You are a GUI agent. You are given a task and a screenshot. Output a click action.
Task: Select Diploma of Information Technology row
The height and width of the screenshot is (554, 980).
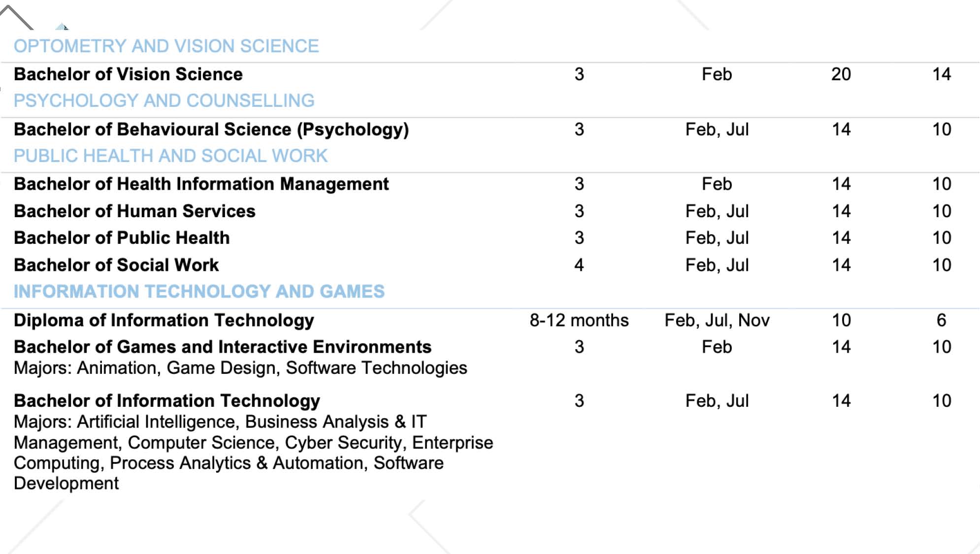pos(163,321)
